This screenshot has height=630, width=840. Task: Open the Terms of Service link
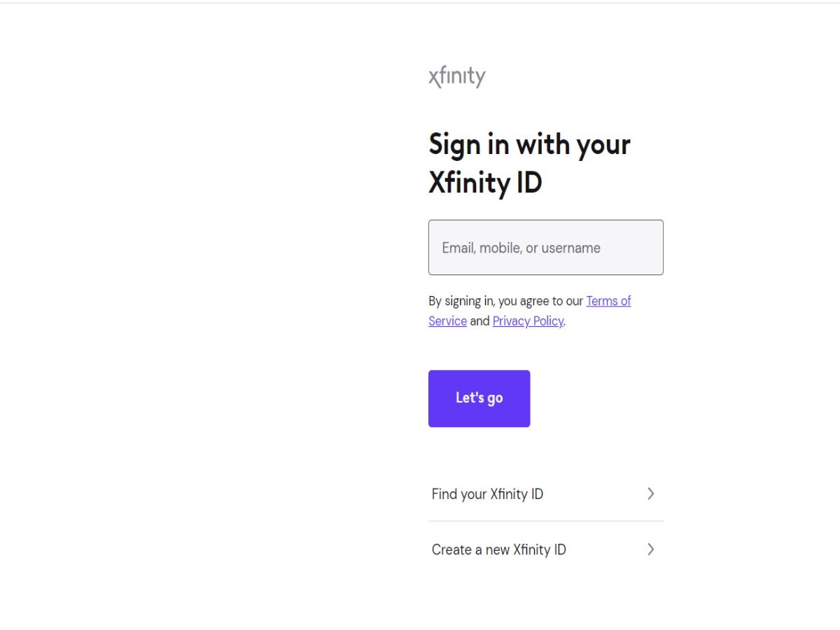pyautogui.click(x=608, y=301)
